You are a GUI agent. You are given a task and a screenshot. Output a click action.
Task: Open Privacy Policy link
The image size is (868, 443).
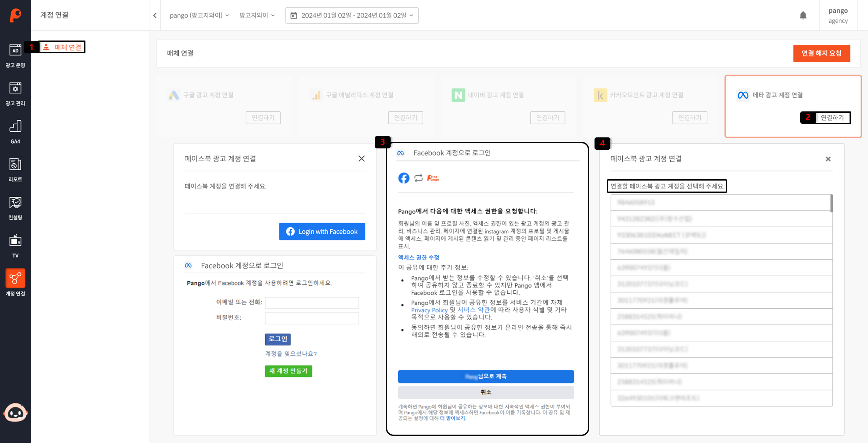click(x=429, y=310)
